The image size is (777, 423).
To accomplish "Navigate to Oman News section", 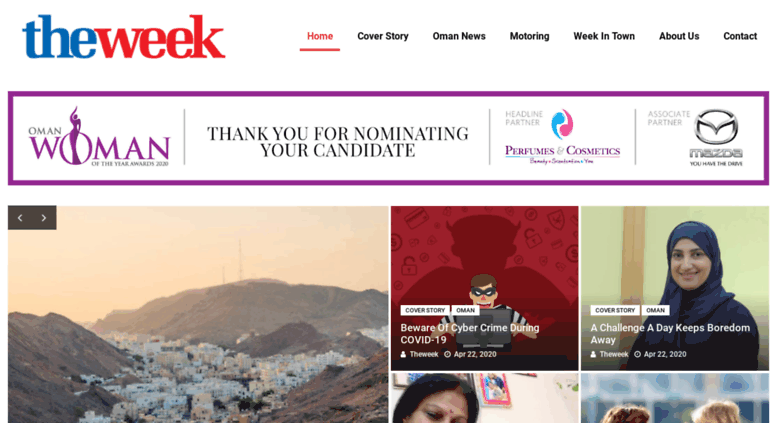I will (459, 36).
